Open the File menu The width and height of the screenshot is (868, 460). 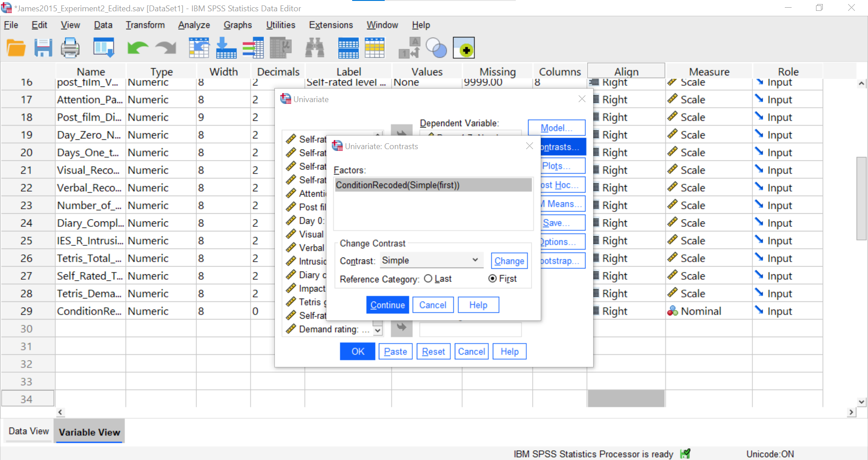[11, 25]
